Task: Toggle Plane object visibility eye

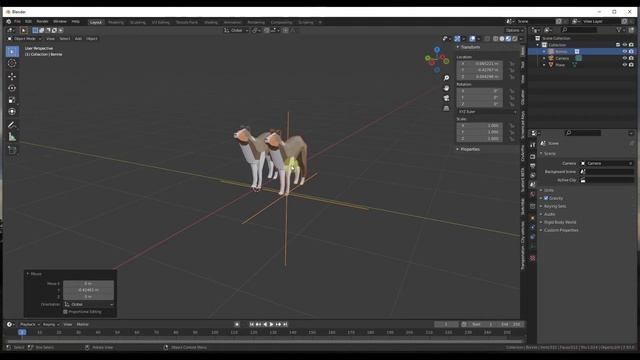Action: click(x=624, y=64)
